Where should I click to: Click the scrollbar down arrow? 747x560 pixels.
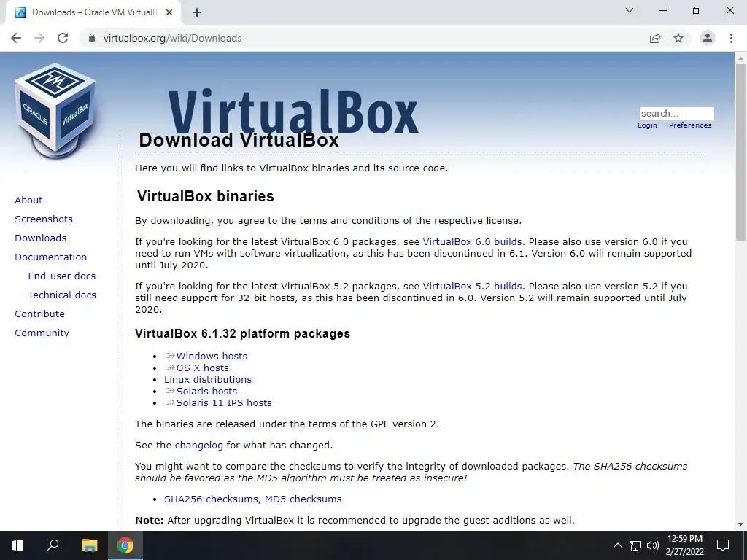pyautogui.click(x=740, y=525)
